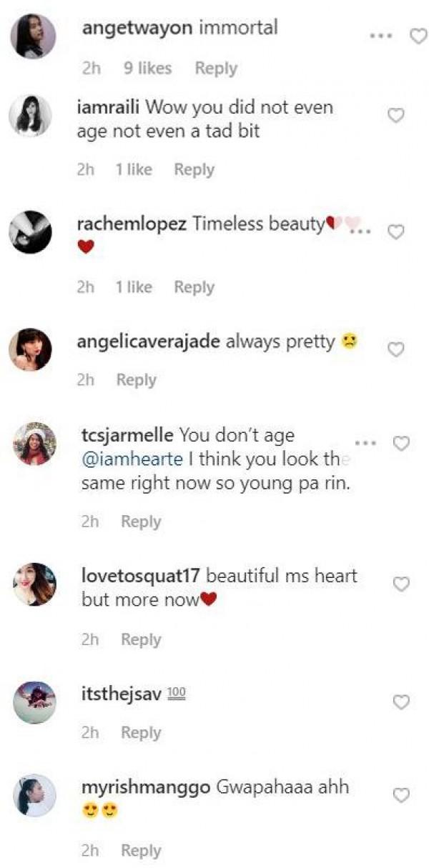
Task: Heart the comment from tcsjarmelle
Action: click(402, 444)
